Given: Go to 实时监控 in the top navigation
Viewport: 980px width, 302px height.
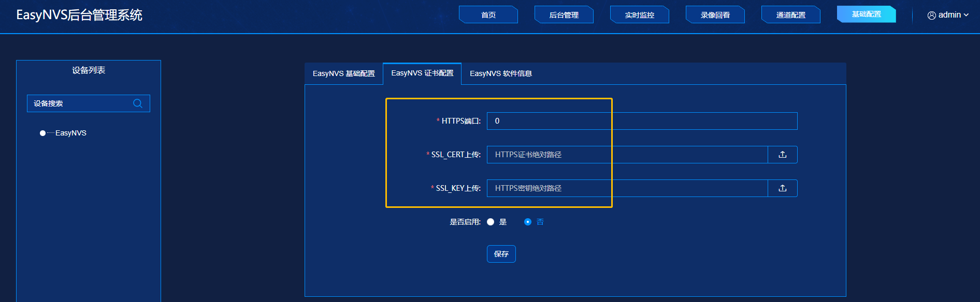Looking at the screenshot, I should pyautogui.click(x=640, y=14).
